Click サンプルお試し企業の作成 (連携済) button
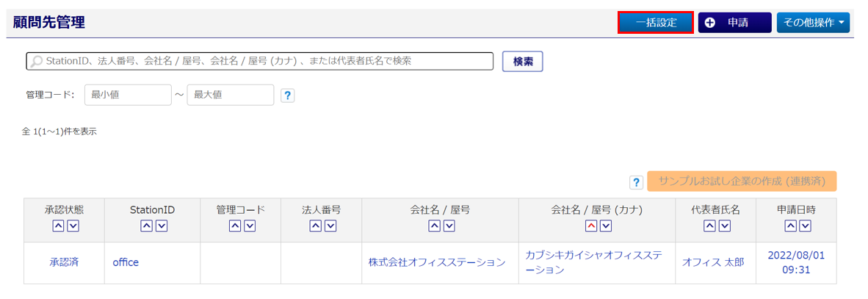Image resolution: width=868 pixels, height=299 pixels. coord(742,181)
